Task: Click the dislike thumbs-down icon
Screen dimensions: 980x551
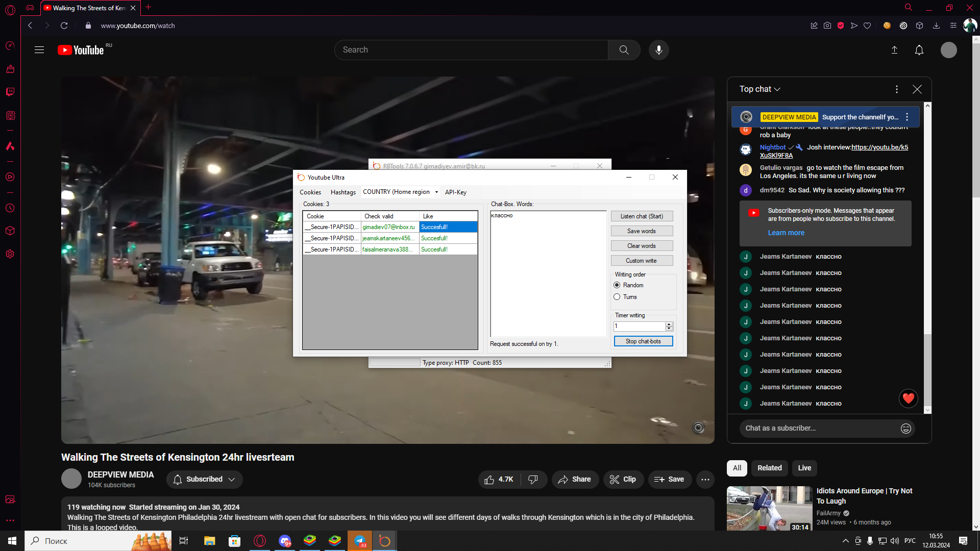Action: (533, 480)
